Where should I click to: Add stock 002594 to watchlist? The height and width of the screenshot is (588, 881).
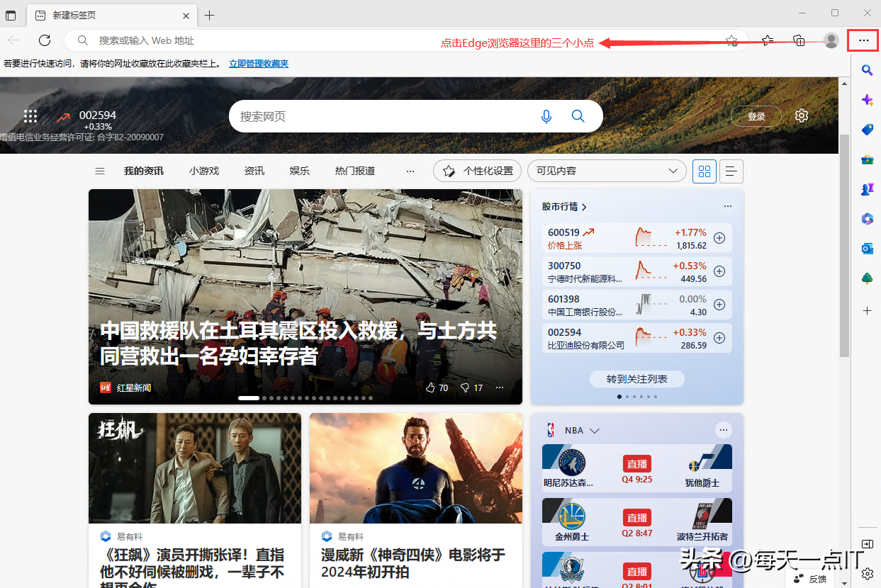(x=719, y=338)
